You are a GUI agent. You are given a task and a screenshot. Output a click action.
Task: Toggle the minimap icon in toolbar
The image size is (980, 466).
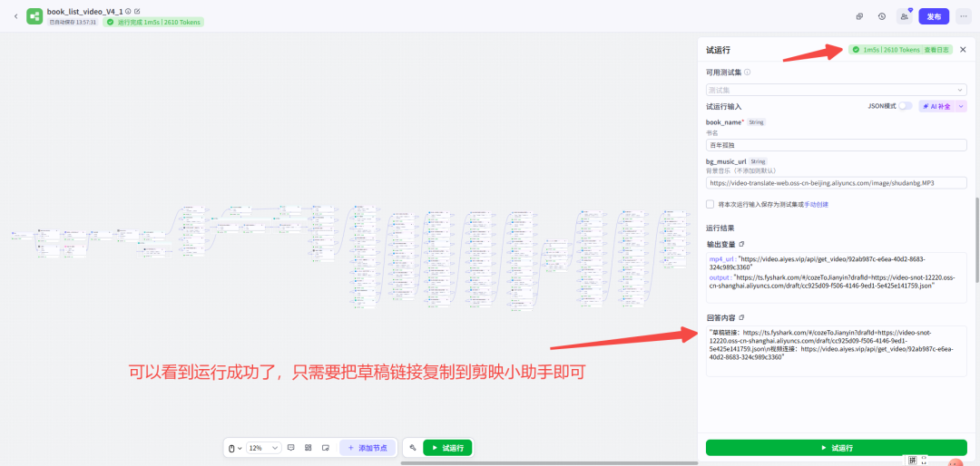[x=326, y=448]
